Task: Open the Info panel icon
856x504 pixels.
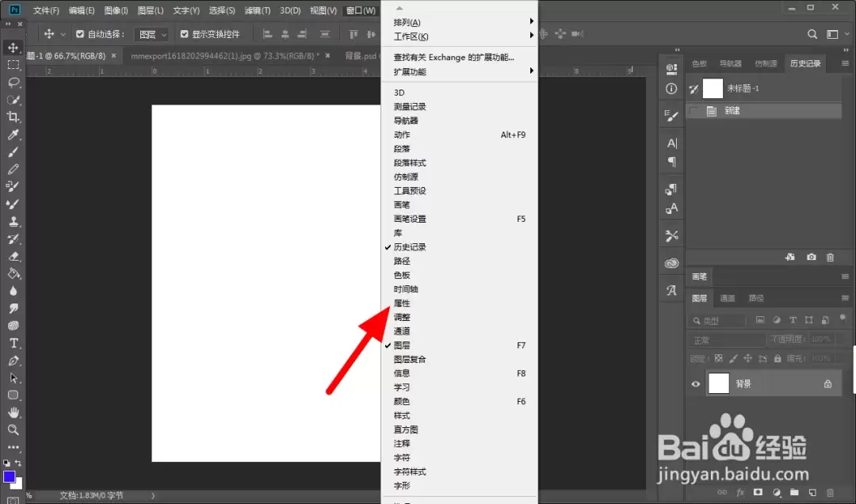Action: (671, 89)
